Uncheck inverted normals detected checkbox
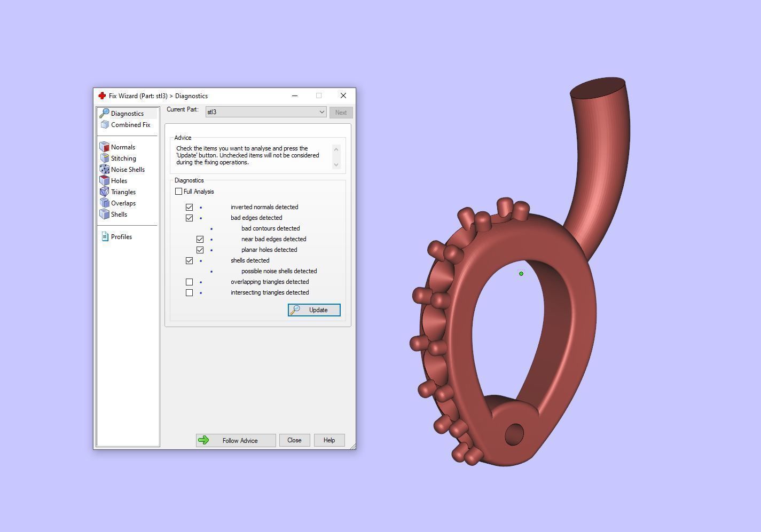Screen dimensions: 761x532 coord(189,207)
